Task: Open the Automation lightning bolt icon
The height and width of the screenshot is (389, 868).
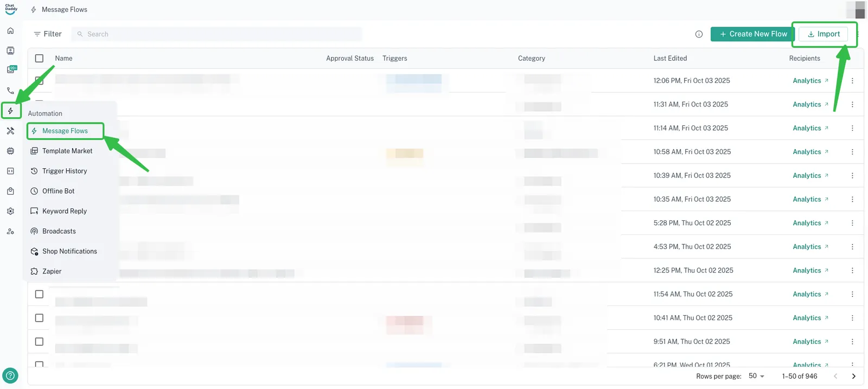Action: (10, 111)
